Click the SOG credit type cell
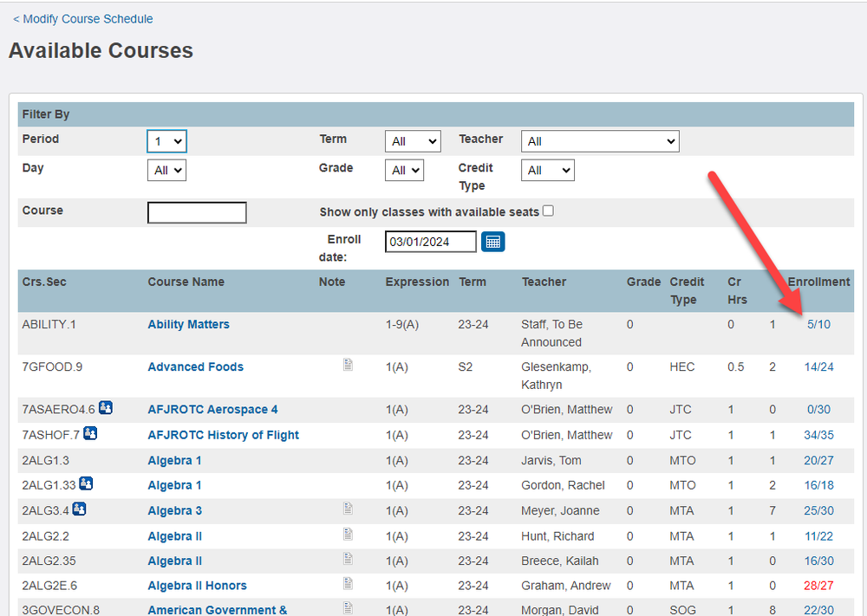867x616 pixels. 682,610
